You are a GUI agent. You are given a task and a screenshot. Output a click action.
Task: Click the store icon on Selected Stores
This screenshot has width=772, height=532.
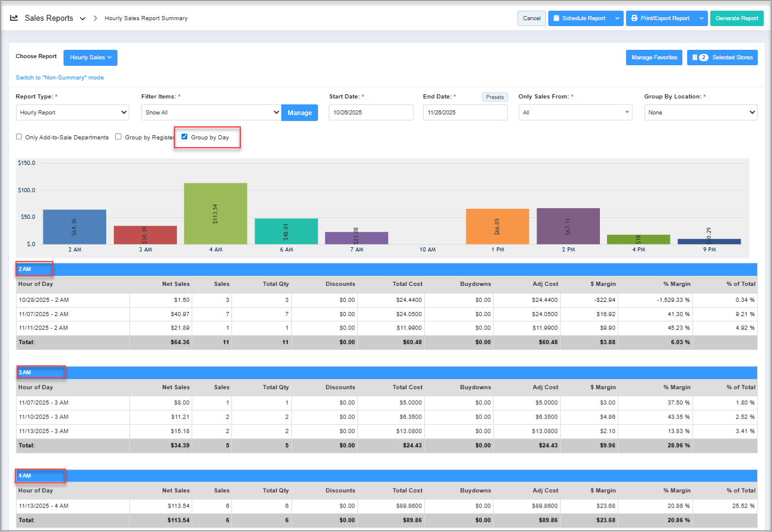tap(695, 58)
